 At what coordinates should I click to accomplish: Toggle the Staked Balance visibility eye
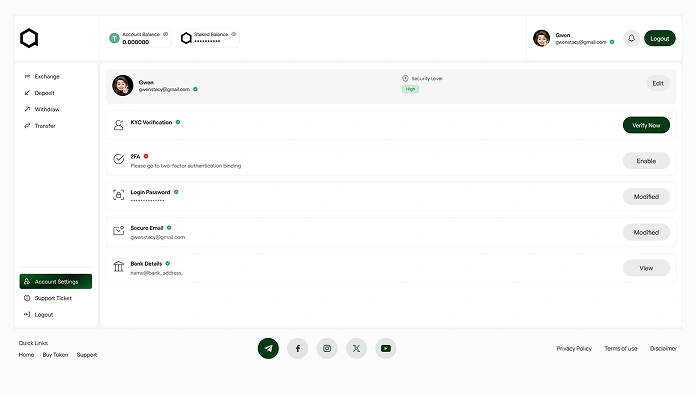pos(234,34)
